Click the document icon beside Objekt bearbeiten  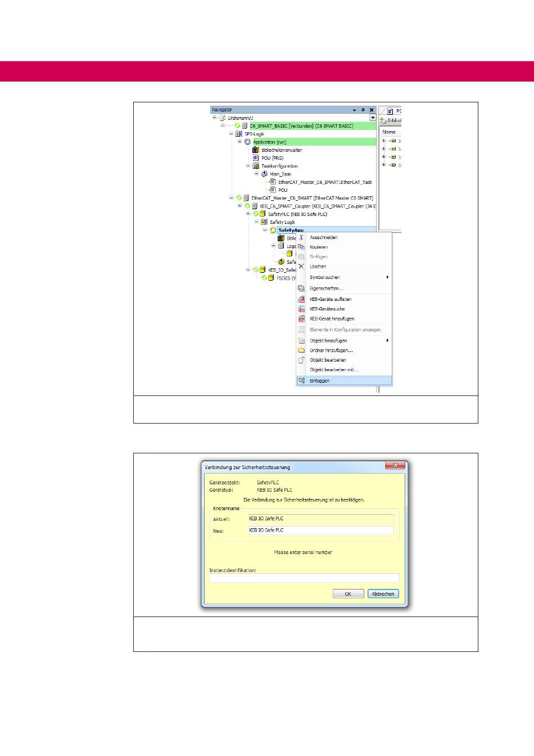pyautogui.click(x=301, y=360)
